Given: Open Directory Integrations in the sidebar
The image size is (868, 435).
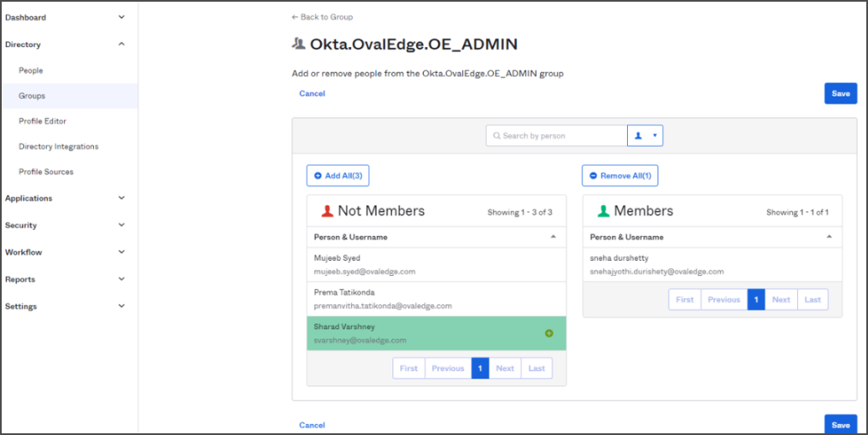Looking at the screenshot, I should click(59, 147).
